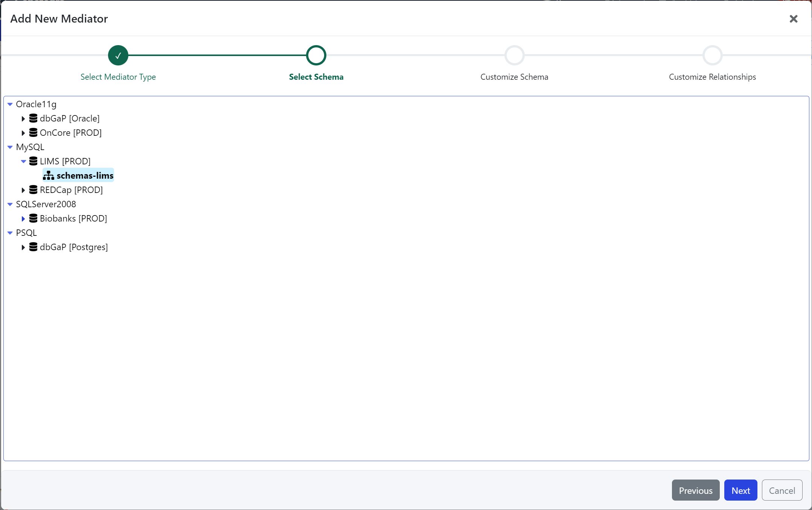Expand the Biobanks [PROD] node arrow

(x=23, y=219)
